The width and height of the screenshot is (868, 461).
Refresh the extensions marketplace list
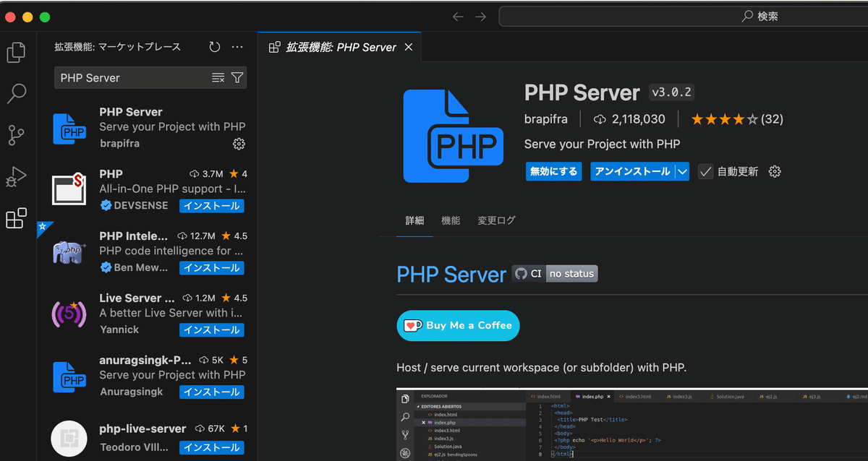click(215, 47)
